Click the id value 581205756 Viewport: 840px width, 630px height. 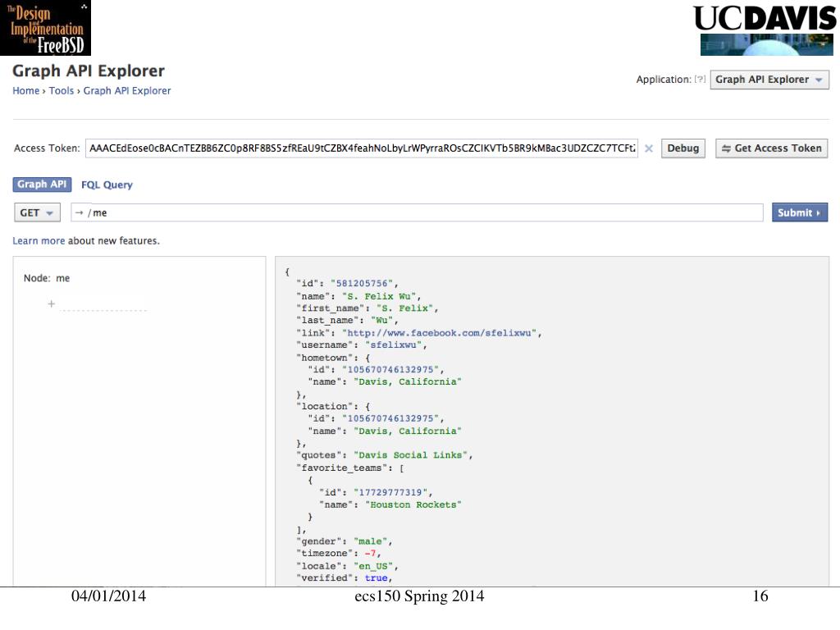[x=362, y=283]
